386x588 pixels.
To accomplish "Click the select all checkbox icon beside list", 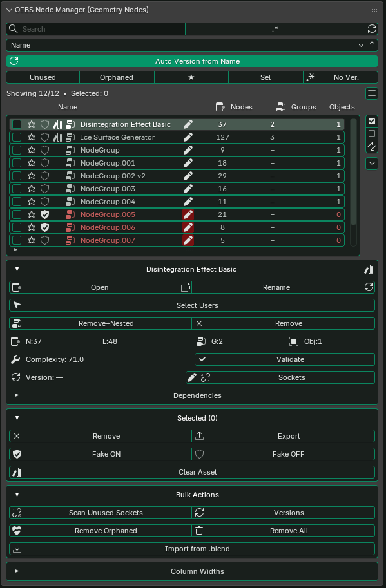I will click(x=372, y=121).
